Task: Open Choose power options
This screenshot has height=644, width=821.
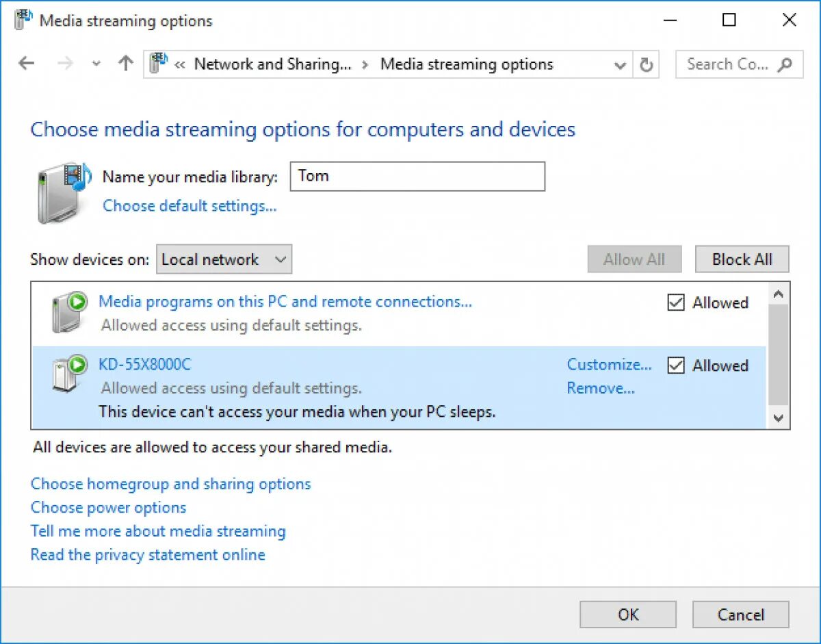Action: pyautogui.click(x=107, y=507)
